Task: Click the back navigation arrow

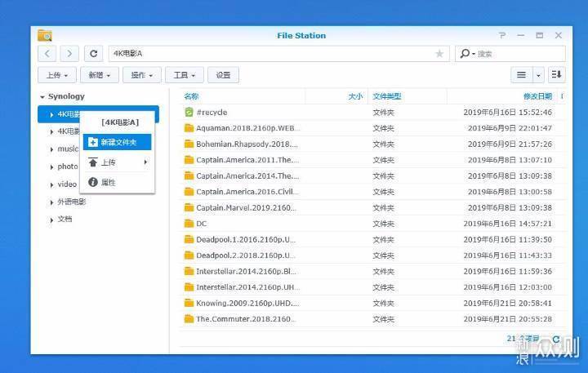Action: click(47, 54)
